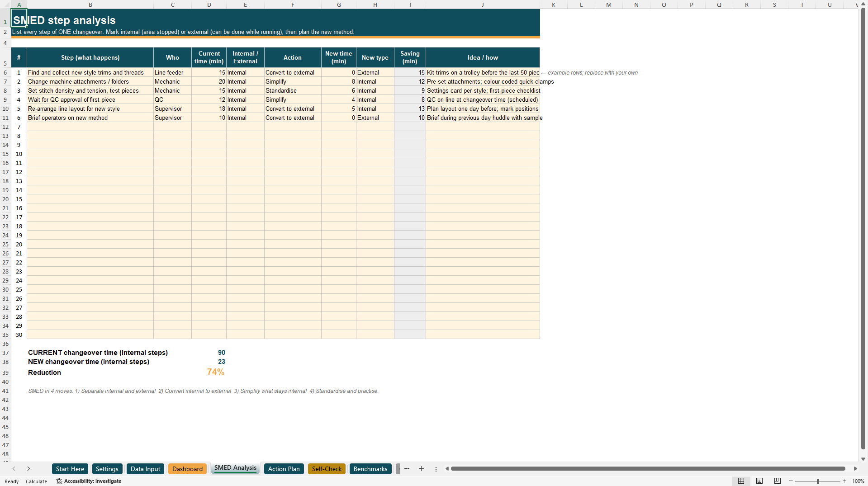Click vertical scrollbar down arrow
The image size is (868, 486).
click(x=863, y=459)
